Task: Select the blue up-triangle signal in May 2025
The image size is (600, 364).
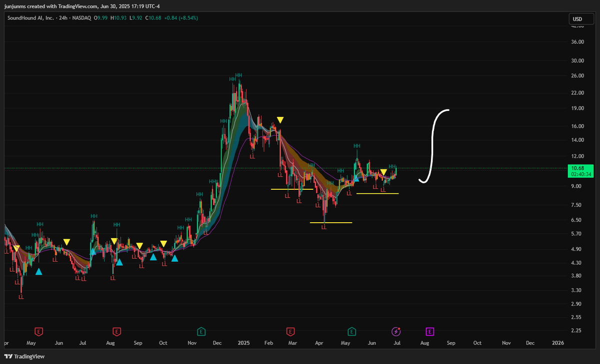Action: [x=356, y=178]
